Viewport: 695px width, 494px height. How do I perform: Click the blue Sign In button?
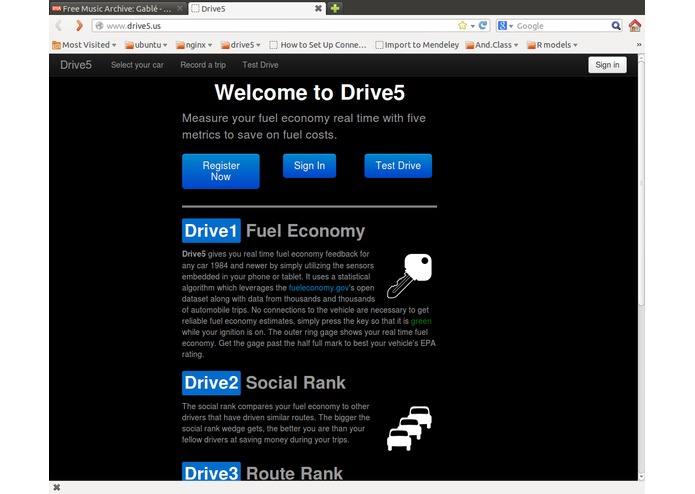tap(309, 166)
